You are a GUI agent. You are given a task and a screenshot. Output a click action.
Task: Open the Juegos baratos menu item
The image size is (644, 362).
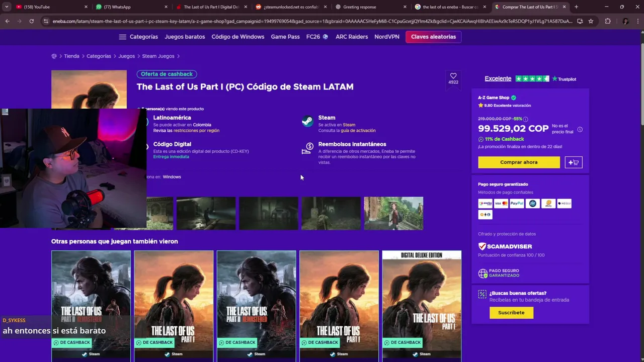coord(185,37)
